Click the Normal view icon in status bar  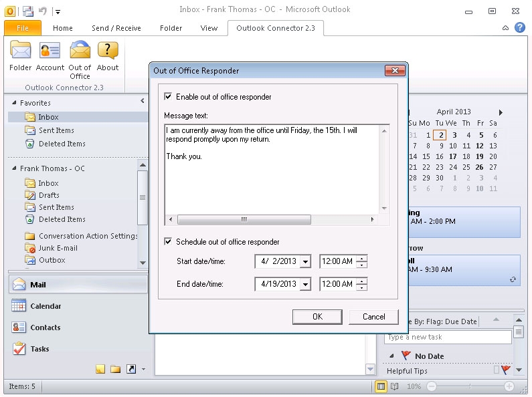coord(381,386)
